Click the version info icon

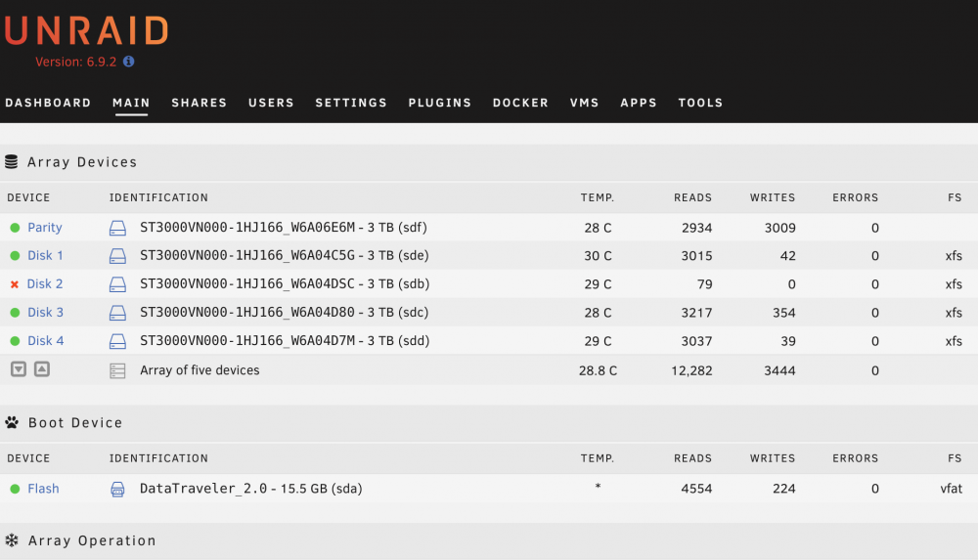128,62
